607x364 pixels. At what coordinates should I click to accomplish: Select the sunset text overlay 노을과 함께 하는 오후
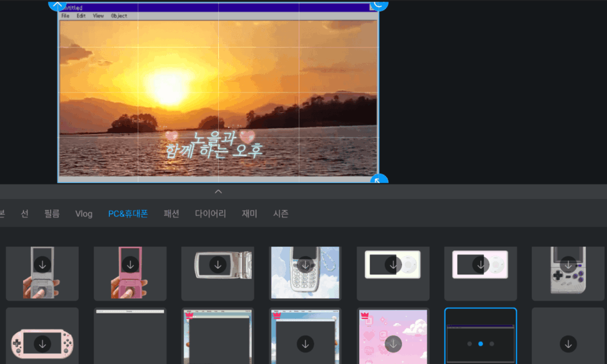pos(215,145)
